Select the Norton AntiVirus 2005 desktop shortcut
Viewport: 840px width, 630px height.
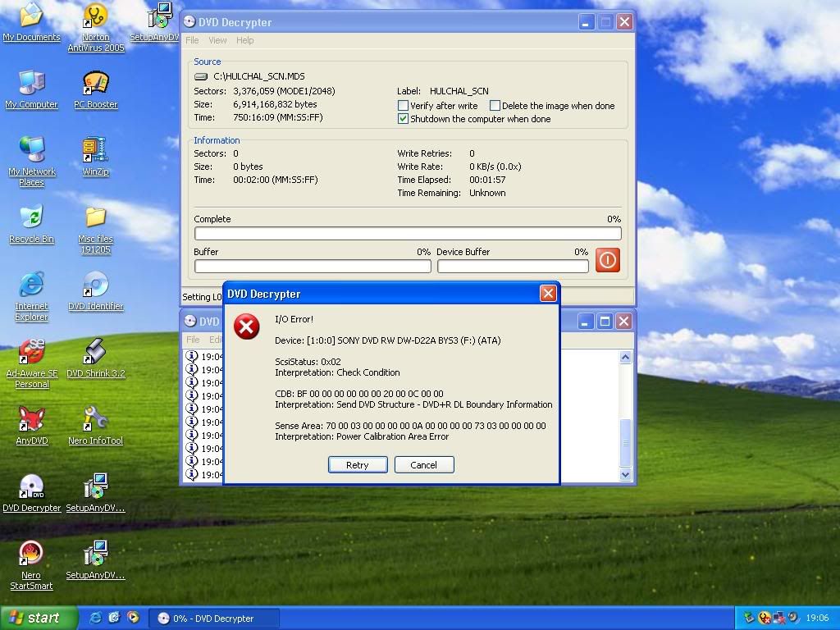[96, 27]
